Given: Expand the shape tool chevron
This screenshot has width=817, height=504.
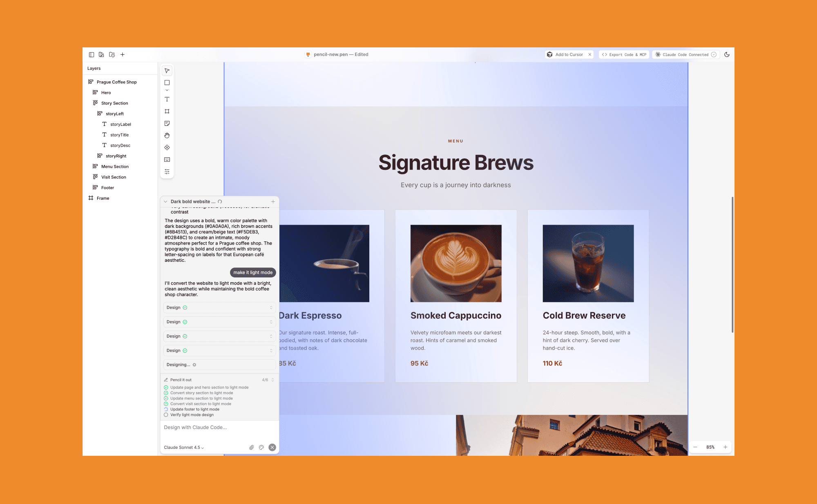Looking at the screenshot, I should coord(167,90).
